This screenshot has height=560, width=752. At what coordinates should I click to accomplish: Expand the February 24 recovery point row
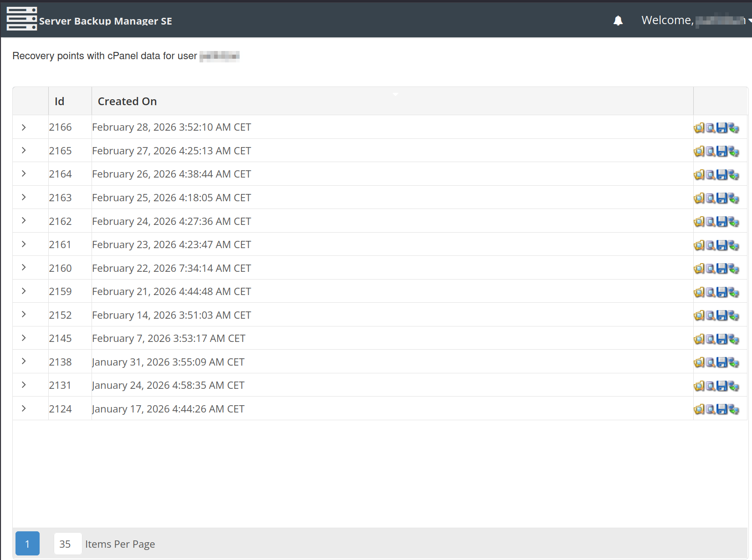24,221
